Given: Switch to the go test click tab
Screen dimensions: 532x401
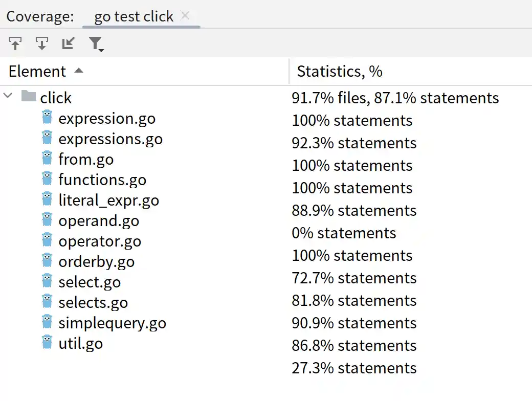Looking at the screenshot, I should [134, 16].
